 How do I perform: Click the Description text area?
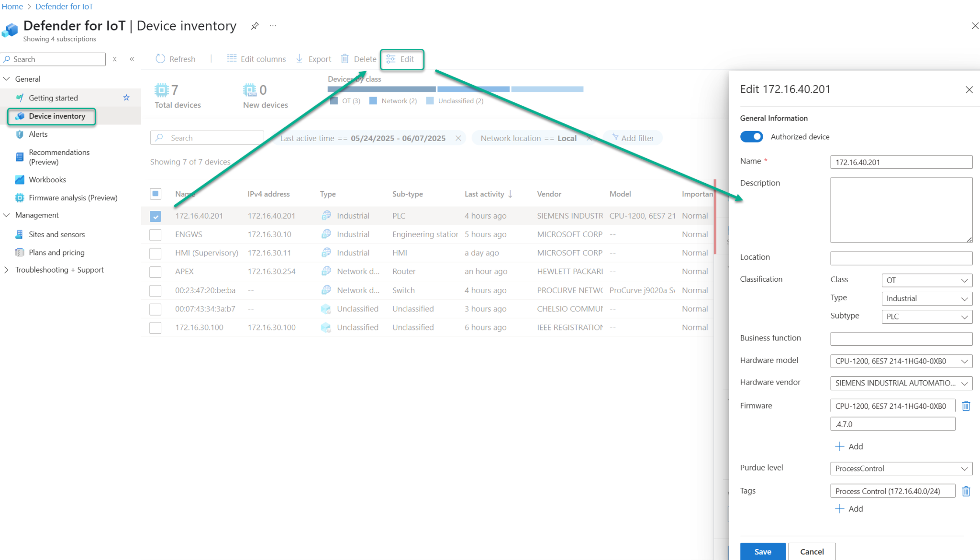(901, 210)
